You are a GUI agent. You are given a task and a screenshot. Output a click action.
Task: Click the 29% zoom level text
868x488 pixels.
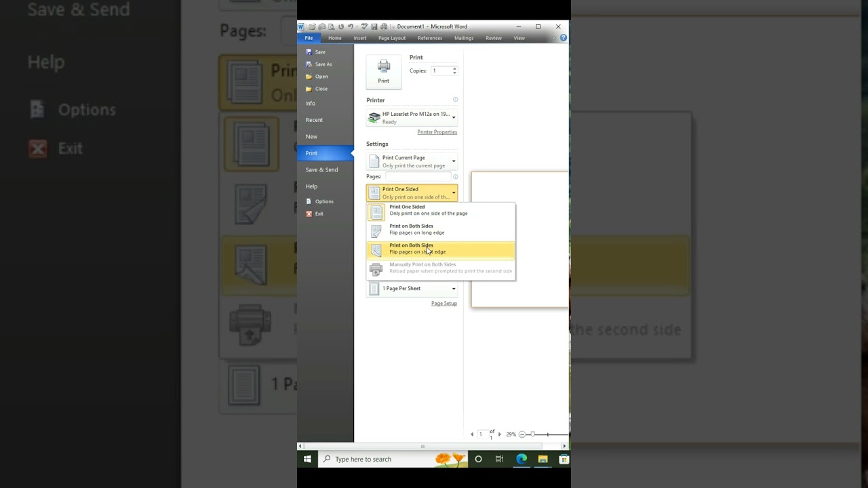pos(511,434)
